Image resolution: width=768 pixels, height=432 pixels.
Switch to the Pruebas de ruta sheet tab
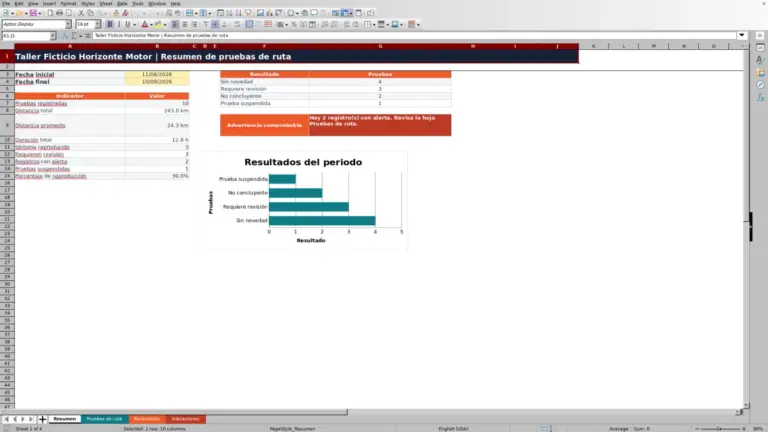tap(104, 419)
